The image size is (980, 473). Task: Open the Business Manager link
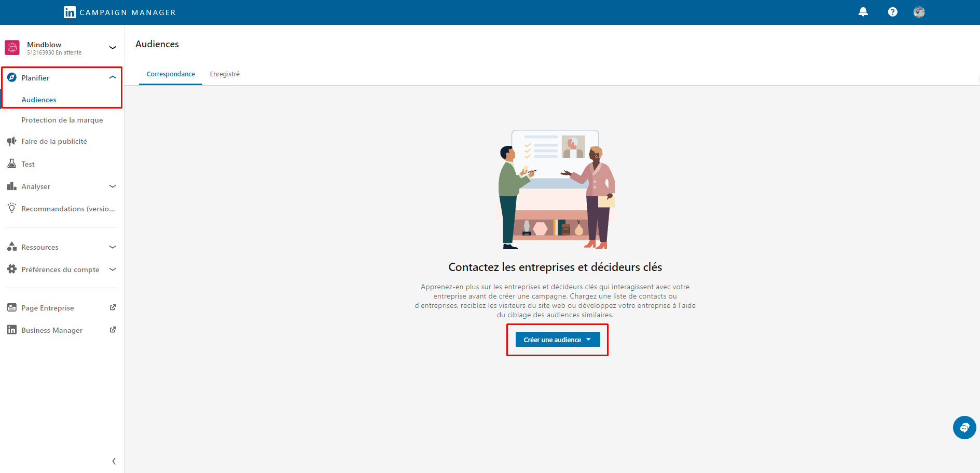coord(52,330)
